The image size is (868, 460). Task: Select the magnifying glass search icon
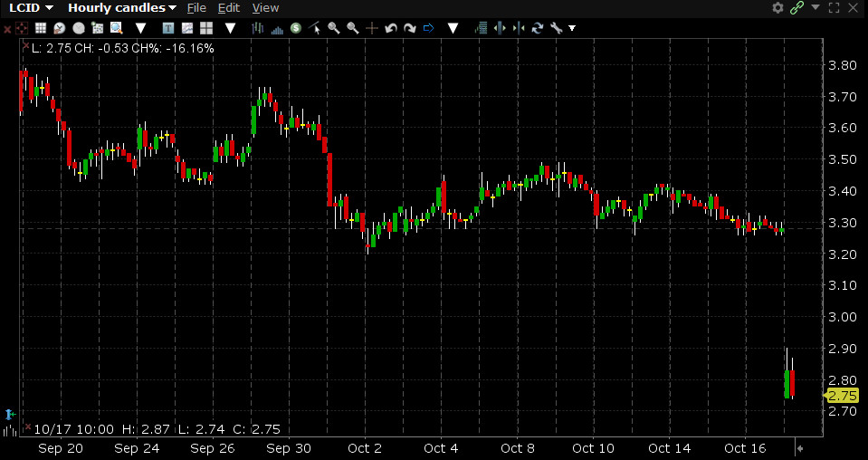click(x=334, y=28)
